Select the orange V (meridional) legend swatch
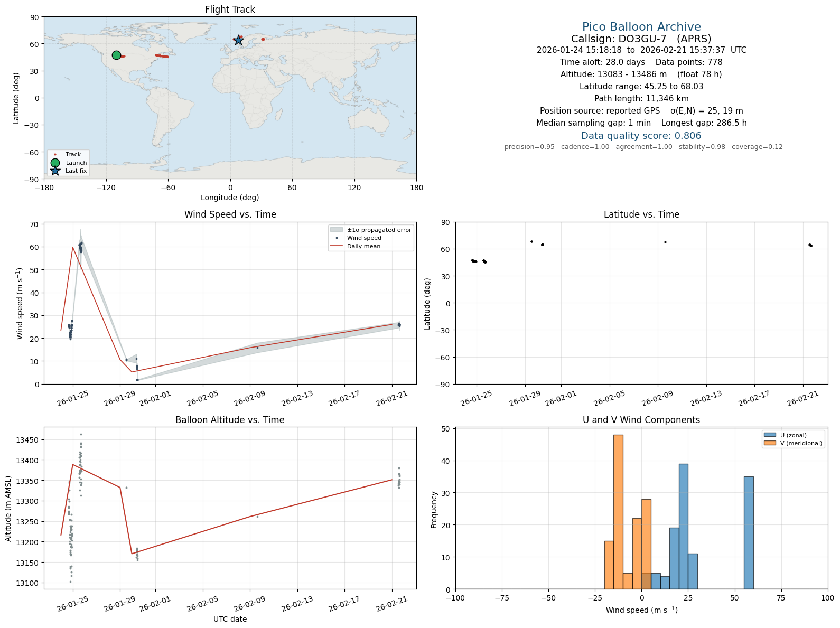This screenshot has width=840, height=628. pos(770,443)
